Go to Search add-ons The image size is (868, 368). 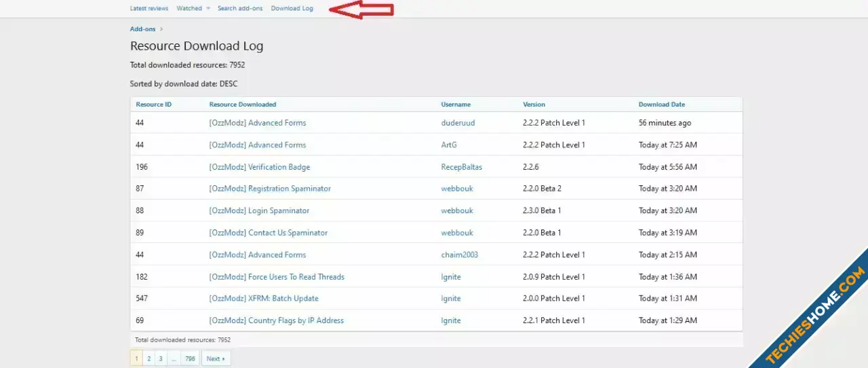point(240,8)
